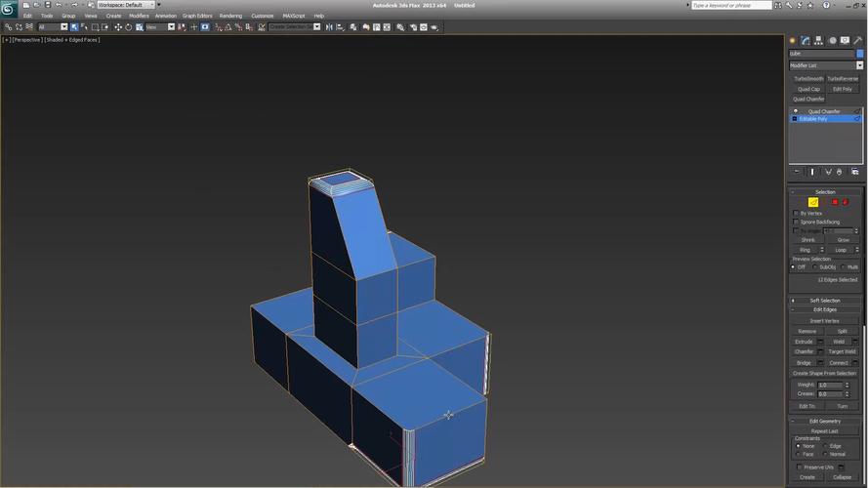The height and width of the screenshot is (488, 868).
Task: Click the Quad Cap modifier button
Action: coord(808,89)
